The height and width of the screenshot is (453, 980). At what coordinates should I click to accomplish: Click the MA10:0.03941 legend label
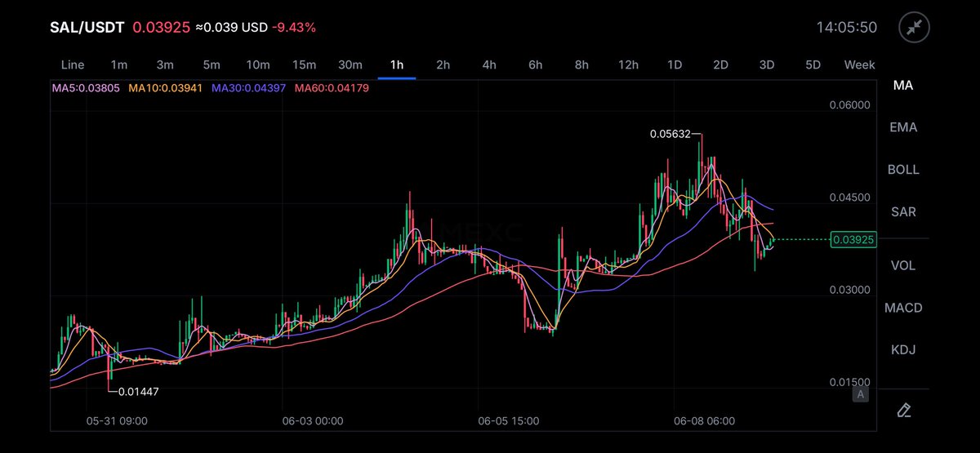(166, 87)
